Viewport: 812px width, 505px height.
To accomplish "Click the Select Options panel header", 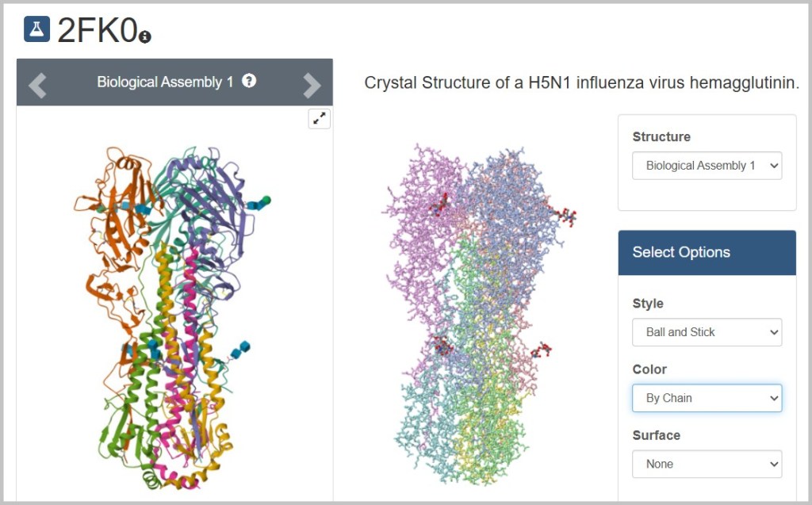I will [707, 253].
